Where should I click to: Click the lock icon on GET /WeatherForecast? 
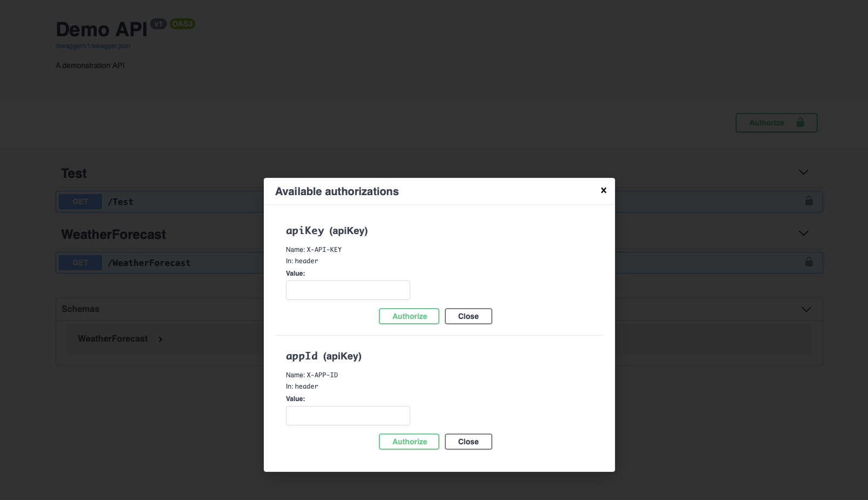tap(809, 262)
